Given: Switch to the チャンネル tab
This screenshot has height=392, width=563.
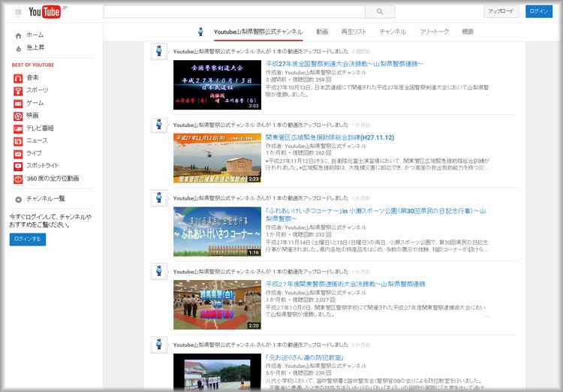Looking at the screenshot, I should pyautogui.click(x=393, y=32).
